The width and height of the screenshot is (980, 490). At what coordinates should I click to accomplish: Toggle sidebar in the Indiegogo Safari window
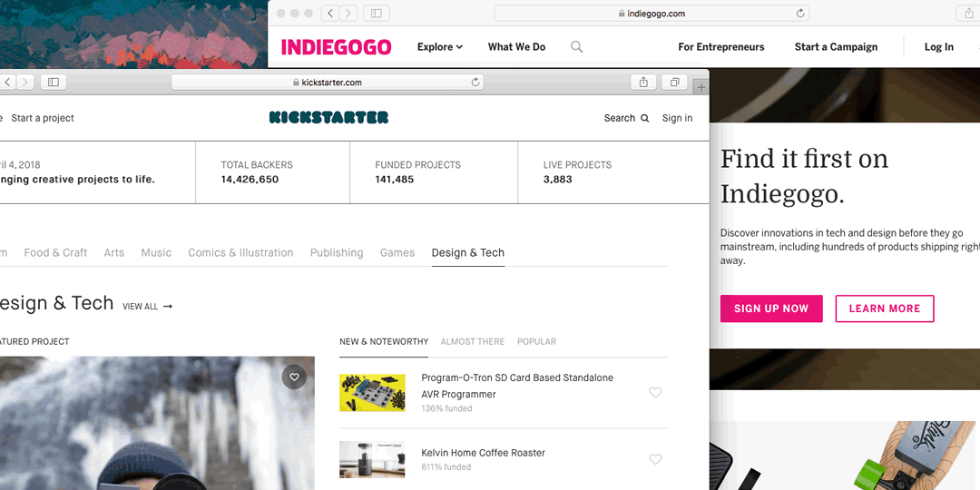[377, 13]
